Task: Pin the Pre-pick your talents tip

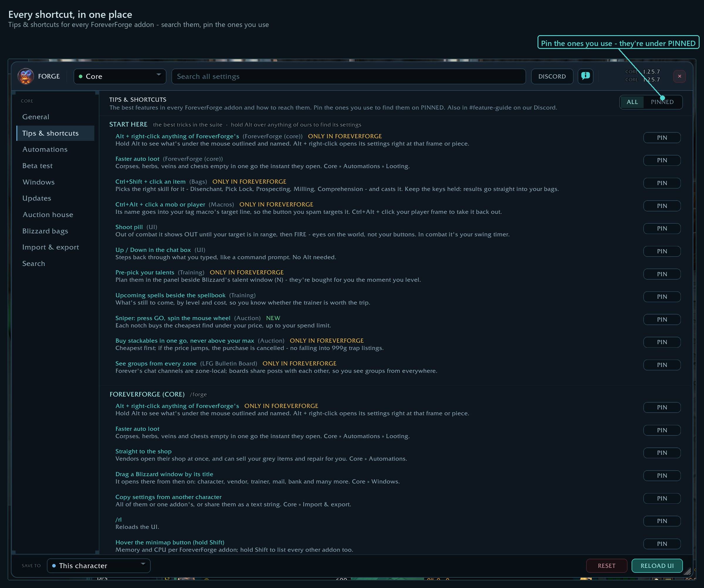Action: 662,274
